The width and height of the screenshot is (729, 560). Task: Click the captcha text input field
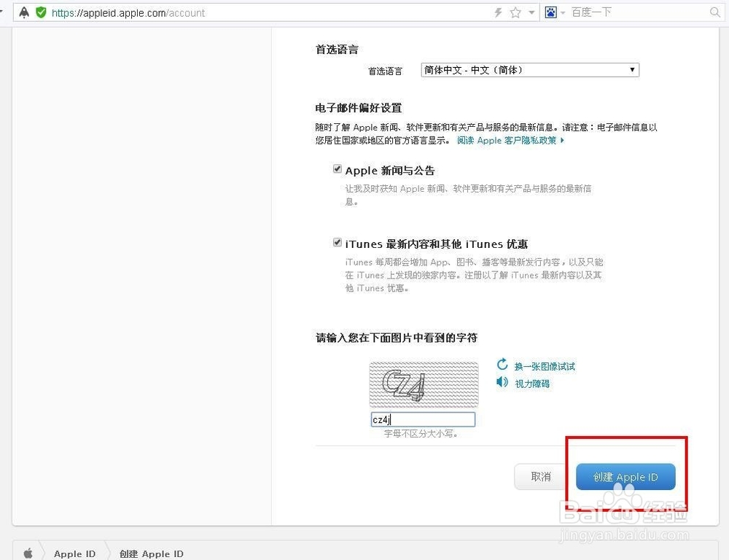423,419
